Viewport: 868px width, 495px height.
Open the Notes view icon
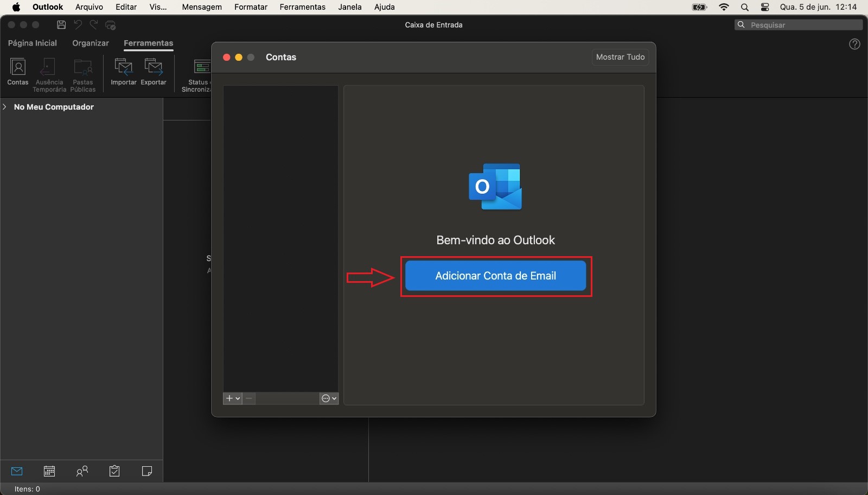(x=146, y=471)
